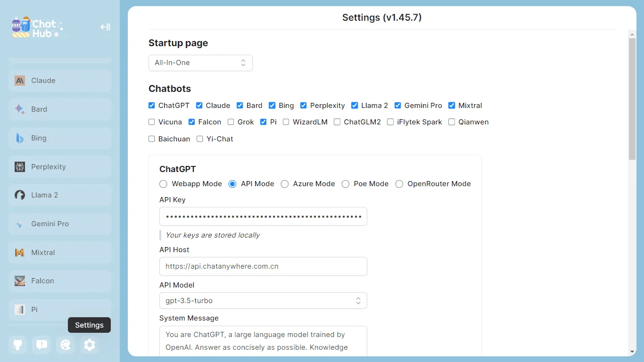Click the API Key password field

263,217
